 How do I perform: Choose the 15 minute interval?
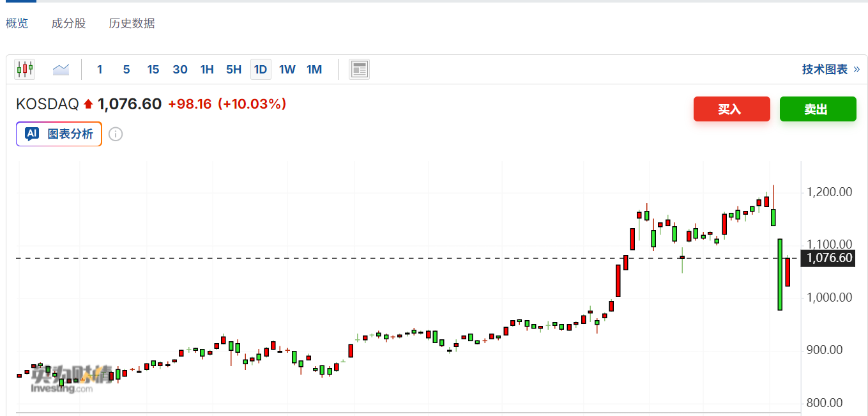point(153,69)
